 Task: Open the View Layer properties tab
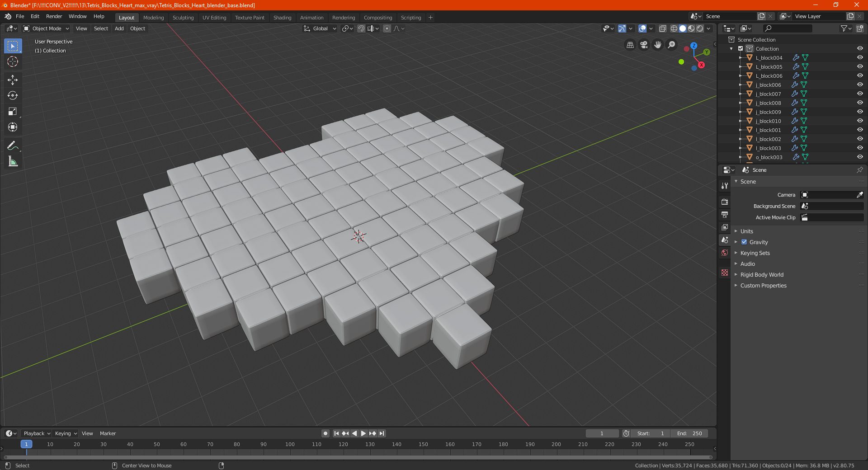(725, 227)
